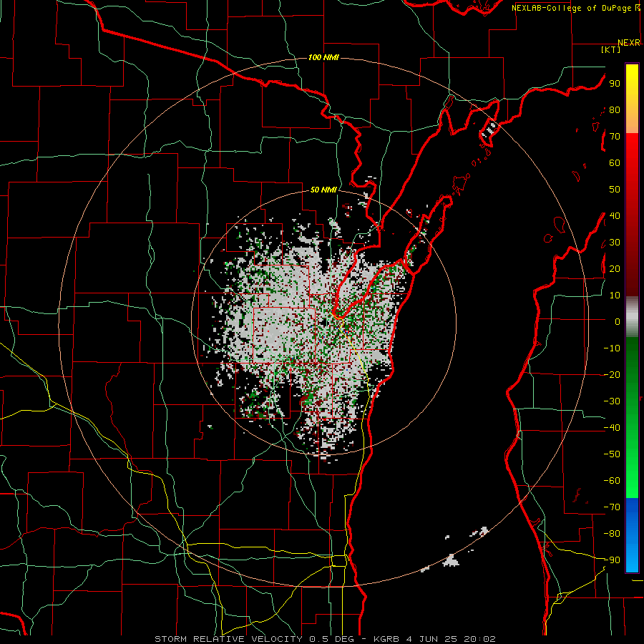Click the -30 scale label

point(612,401)
